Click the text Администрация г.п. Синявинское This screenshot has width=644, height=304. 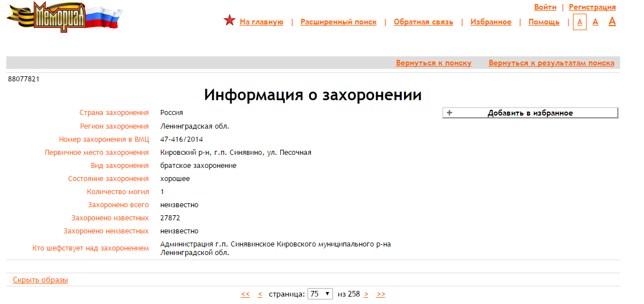click(x=218, y=244)
